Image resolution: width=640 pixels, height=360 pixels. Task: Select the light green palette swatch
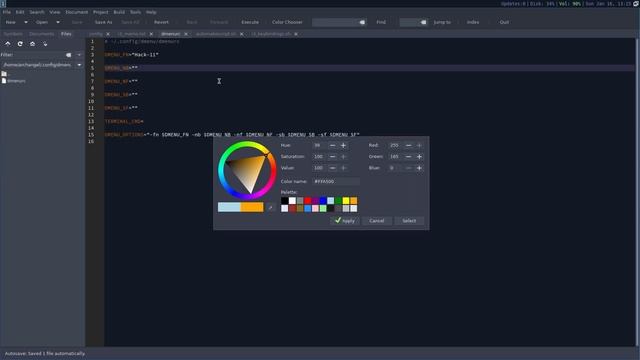tap(323, 209)
